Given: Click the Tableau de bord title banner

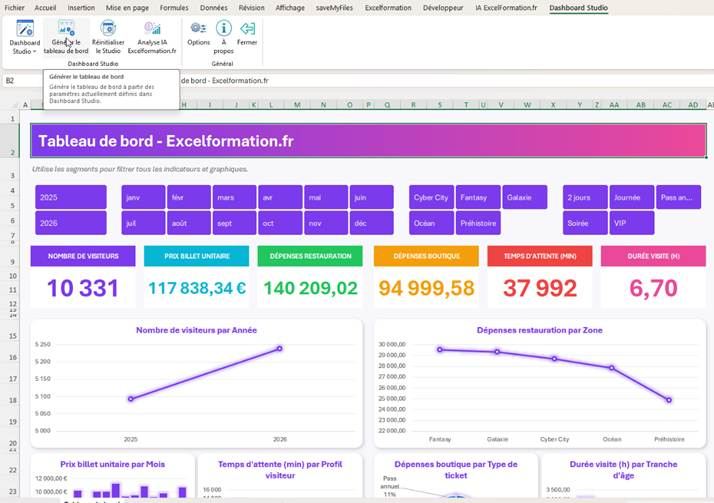Looking at the screenshot, I should point(368,141).
